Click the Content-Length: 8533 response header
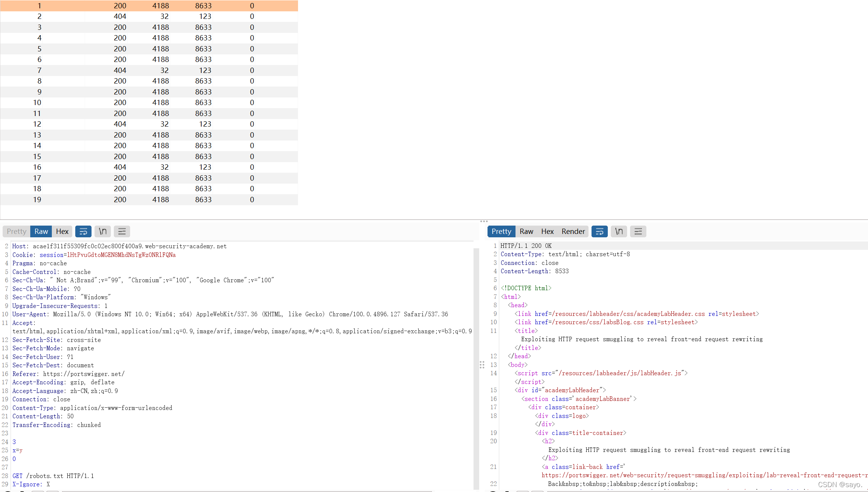The width and height of the screenshot is (868, 492). (x=535, y=271)
